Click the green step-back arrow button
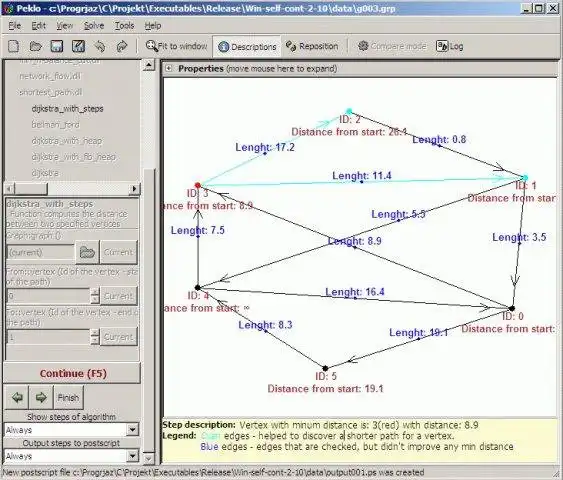The width and height of the screenshot is (563, 480). coord(17,397)
